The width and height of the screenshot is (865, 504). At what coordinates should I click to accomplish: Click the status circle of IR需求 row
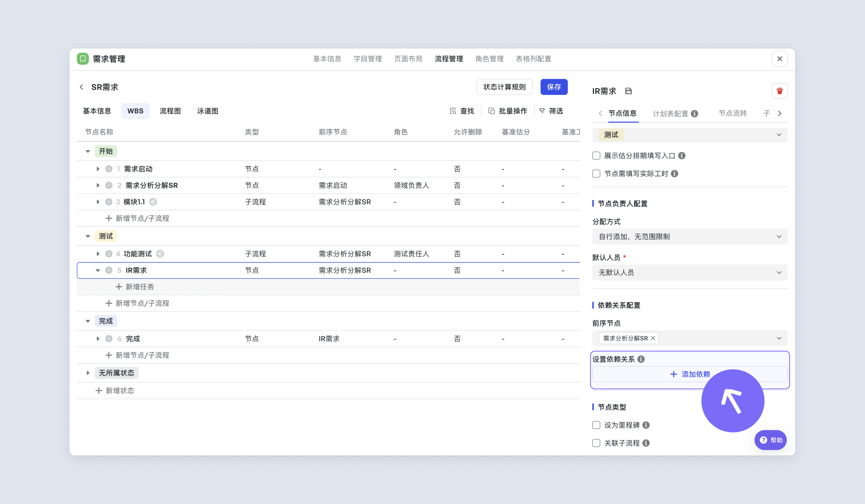109,270
